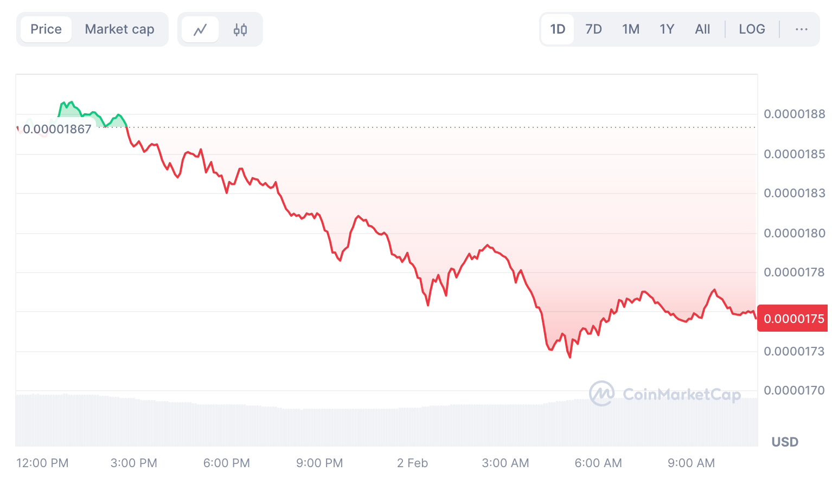Click the 9:00 PM time axis label
Viewport: 832px width, 504px height.
[x=319, y=463]
